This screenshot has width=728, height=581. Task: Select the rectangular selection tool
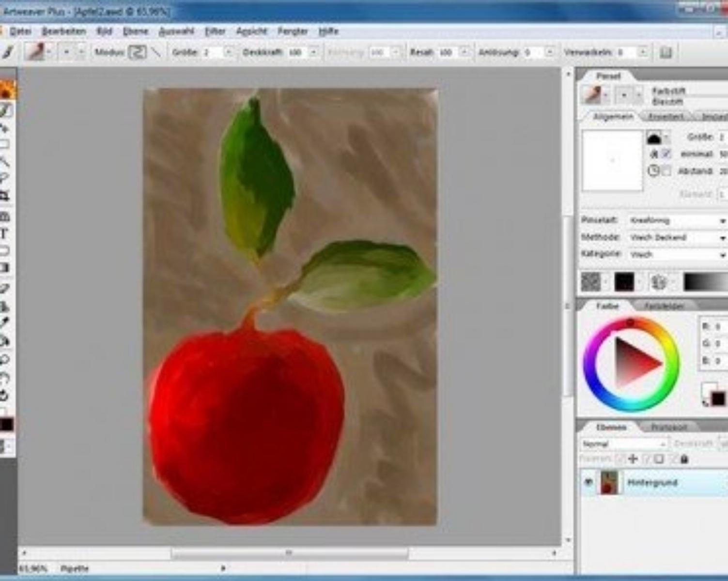(x=4, y=144)
